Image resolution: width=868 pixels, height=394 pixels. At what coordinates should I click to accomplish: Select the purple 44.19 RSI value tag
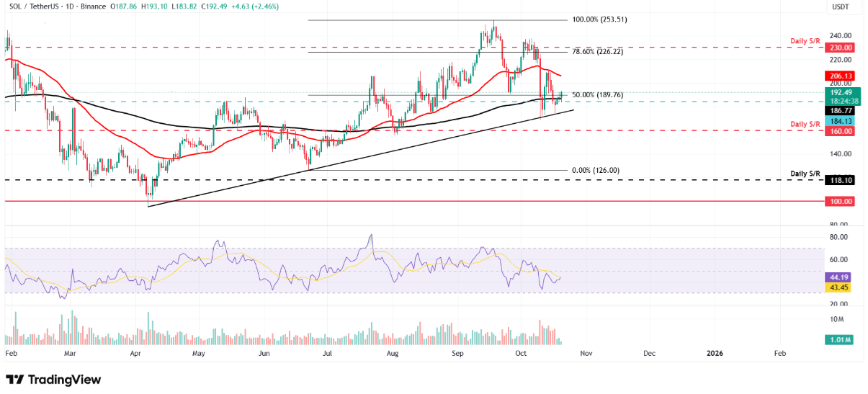pos(839,277)
